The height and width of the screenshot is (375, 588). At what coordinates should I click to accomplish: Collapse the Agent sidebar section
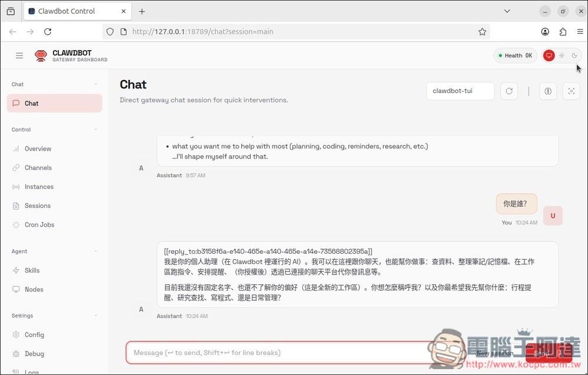click(x=95, y=251)
